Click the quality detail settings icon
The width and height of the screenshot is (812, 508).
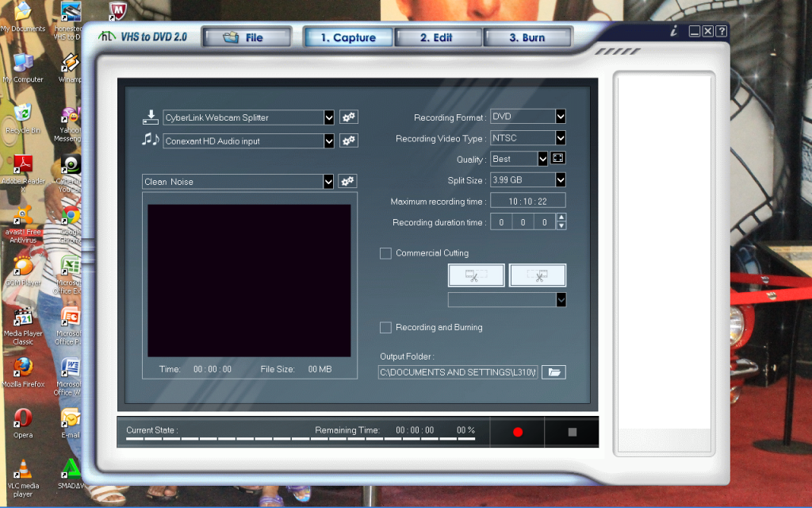coord(557,158)
